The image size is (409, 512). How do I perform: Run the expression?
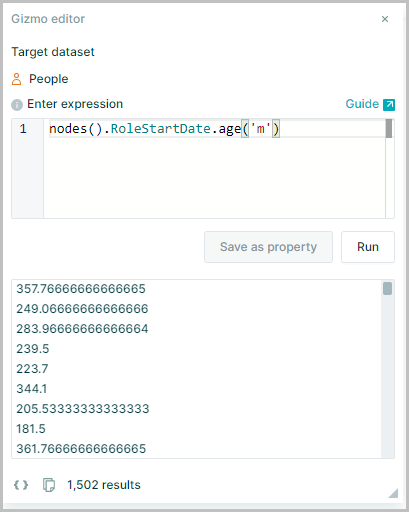[368, 247]
